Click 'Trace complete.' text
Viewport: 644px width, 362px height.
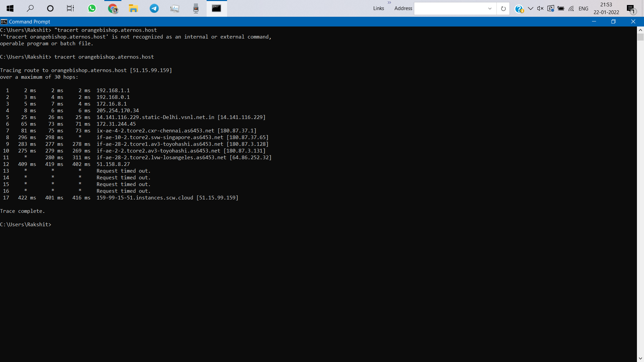coord(22,211)
